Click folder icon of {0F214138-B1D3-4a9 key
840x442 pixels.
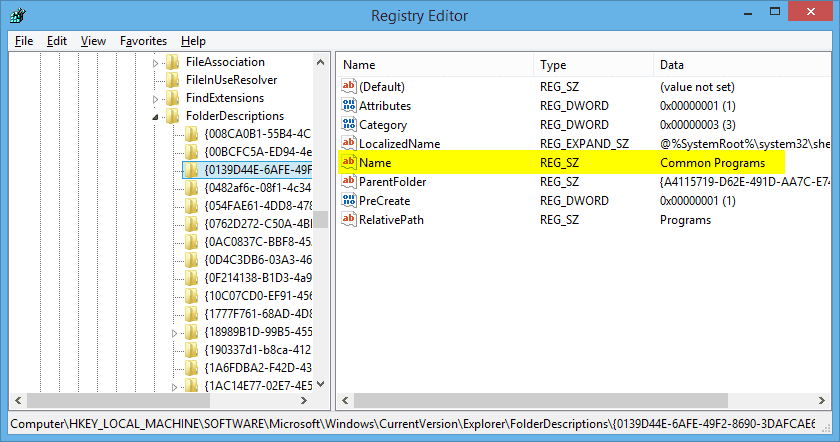click(191, 278)
